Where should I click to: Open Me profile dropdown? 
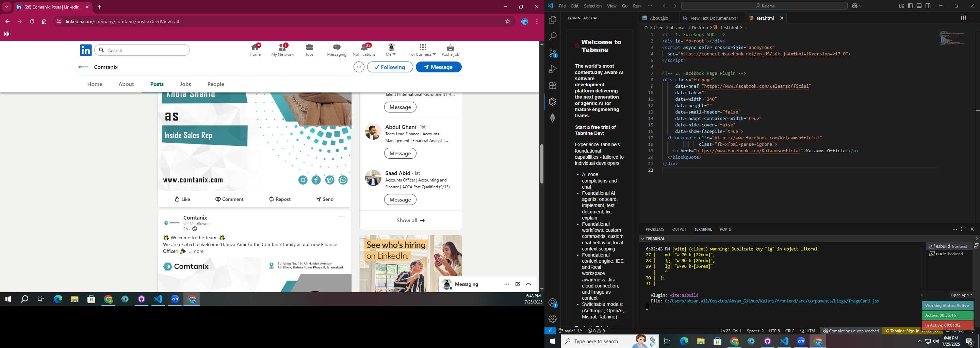(391, 50)
